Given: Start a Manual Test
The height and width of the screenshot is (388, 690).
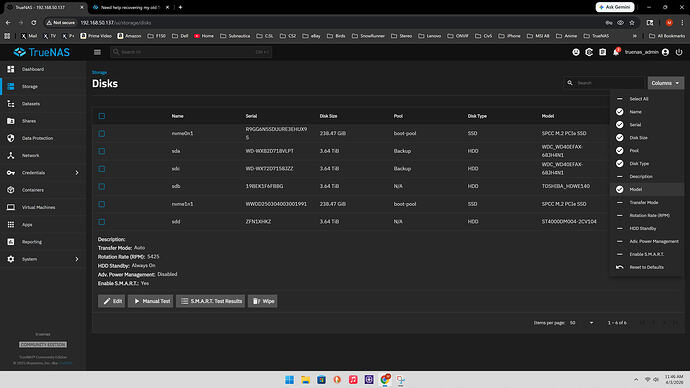Looking at the screenshot, I should point(151,301).
